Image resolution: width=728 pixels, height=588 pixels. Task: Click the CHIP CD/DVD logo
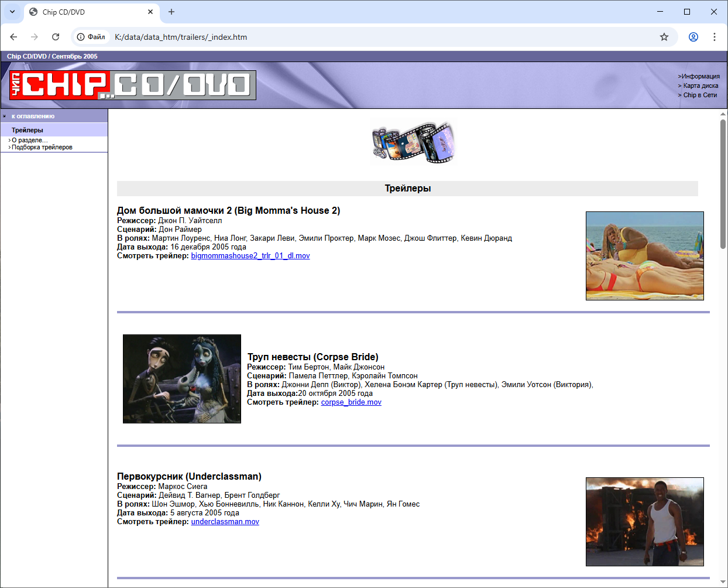click(x=133, y=85)
